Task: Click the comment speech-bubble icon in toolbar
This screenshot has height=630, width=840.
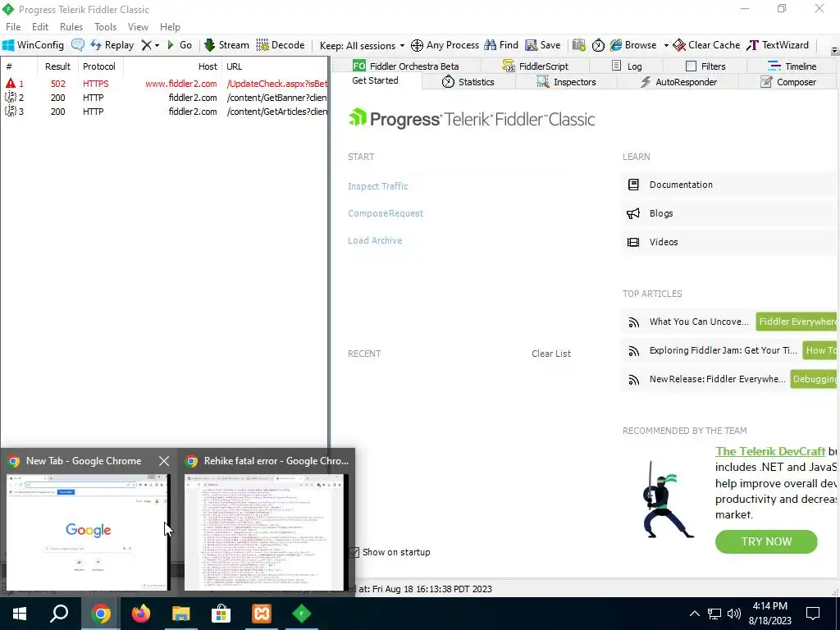Action: [x=78, y=45]
